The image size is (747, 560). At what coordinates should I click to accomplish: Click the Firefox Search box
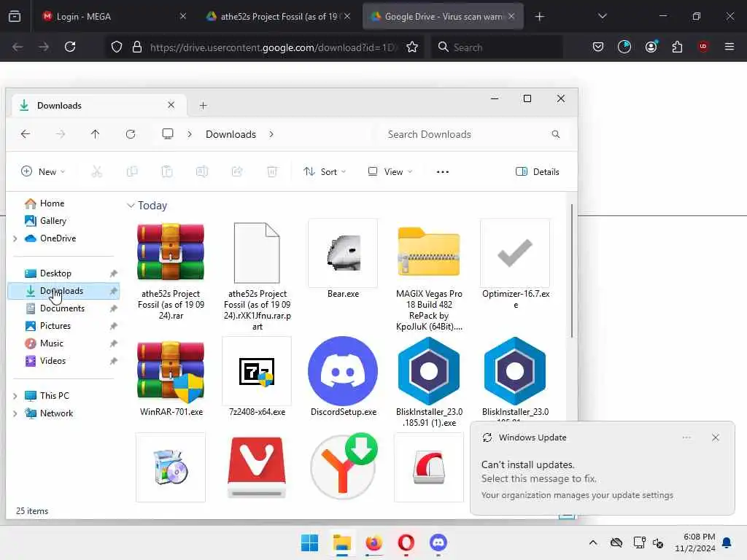click(496, 47)
